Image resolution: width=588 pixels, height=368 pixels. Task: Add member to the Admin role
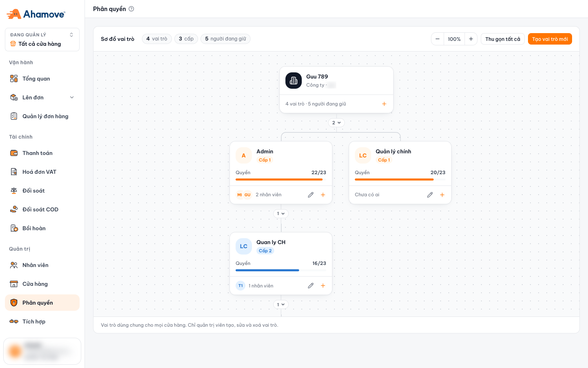[323, 195]
